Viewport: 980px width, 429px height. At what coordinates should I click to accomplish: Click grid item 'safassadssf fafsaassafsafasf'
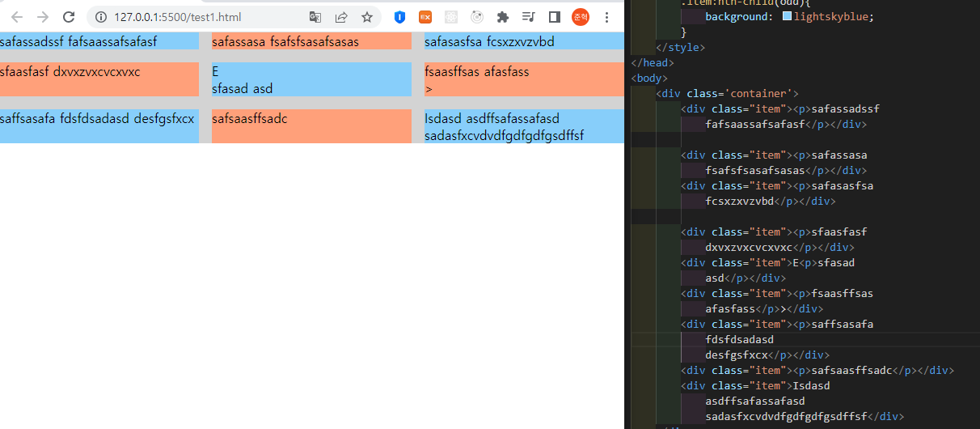click(x=99, y=41)
